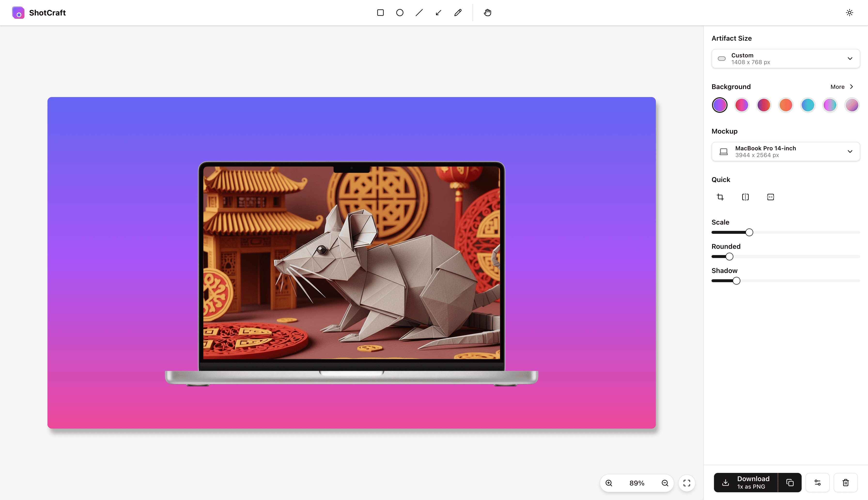Click the horizontal split quick icon
This screenshot has height=500, width=868.
click(770, 197)
